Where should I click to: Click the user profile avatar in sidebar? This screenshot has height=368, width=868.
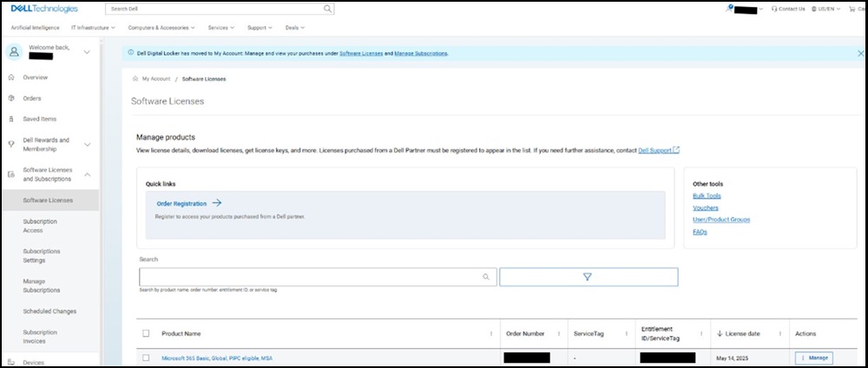[x=14, y=52]
